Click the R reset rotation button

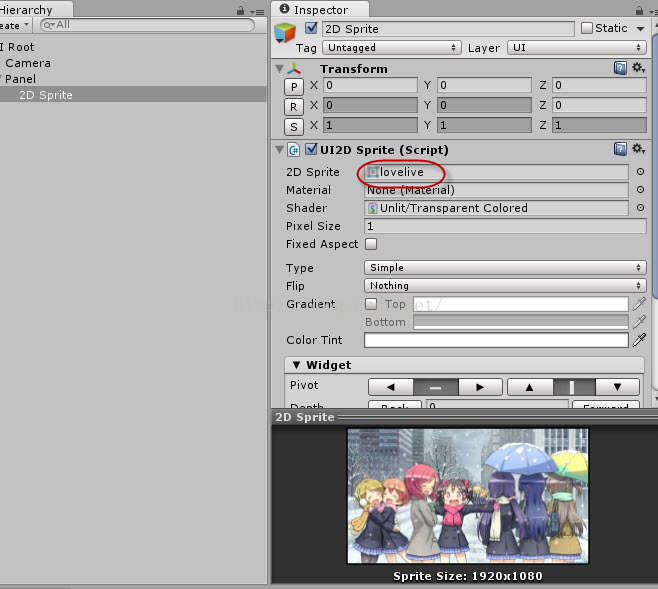pyautogui.click(x=294, y=107)
